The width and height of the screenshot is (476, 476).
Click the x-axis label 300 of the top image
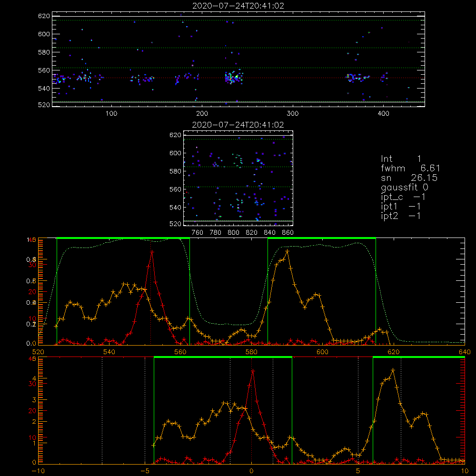click(293, 114)
